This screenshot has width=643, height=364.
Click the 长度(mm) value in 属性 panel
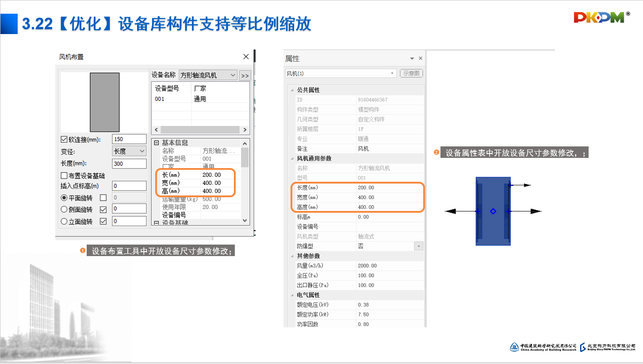point(390,188)
